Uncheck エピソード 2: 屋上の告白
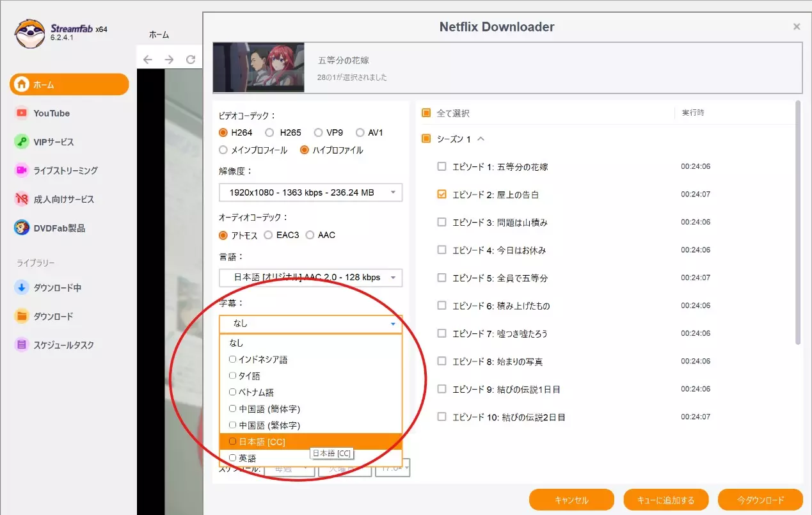Viewport: 812px width, 515px height. click(442, 194)
